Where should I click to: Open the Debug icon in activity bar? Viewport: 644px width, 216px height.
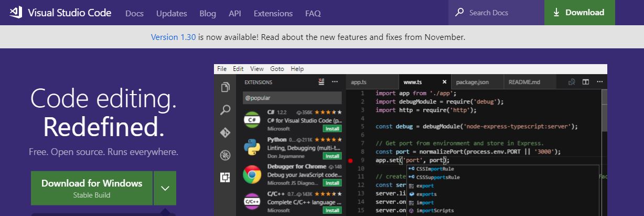point(226,155)
